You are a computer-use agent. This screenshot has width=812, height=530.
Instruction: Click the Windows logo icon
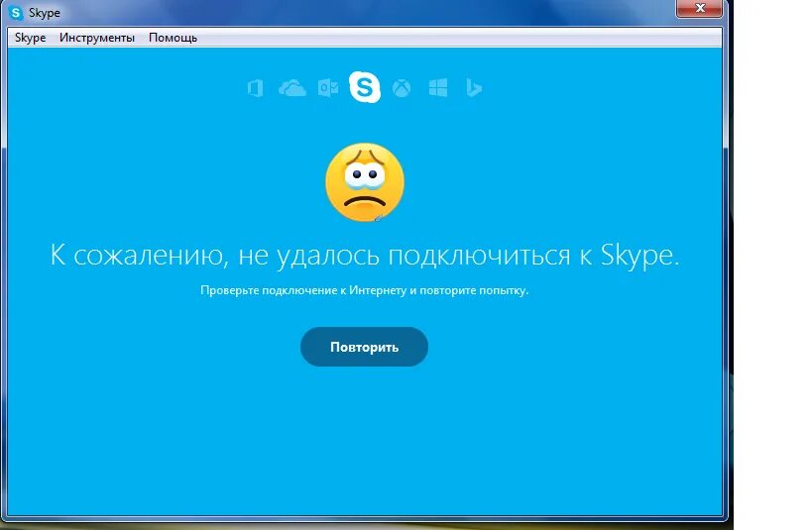[438, 88]
